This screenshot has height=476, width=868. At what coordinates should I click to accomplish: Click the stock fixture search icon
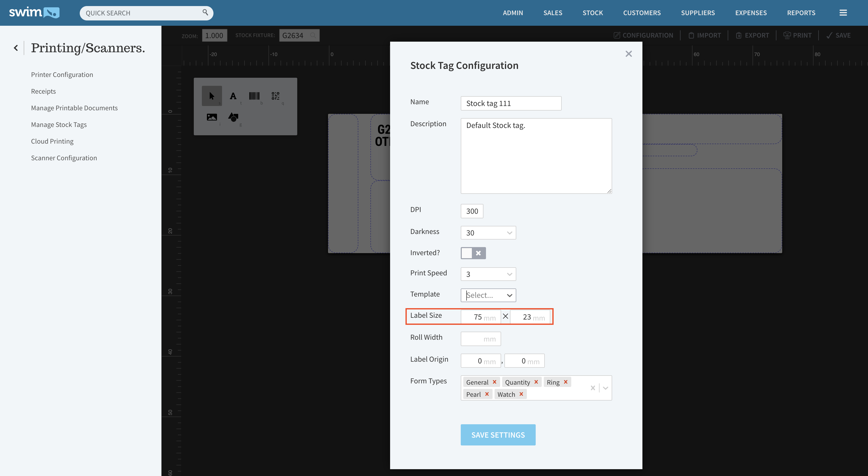(x=313, y=35)
